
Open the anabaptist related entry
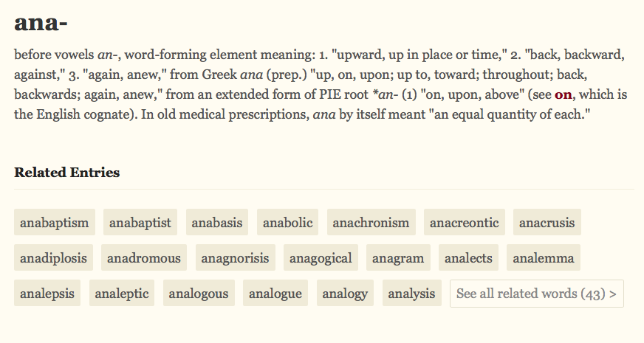(140, 222)
